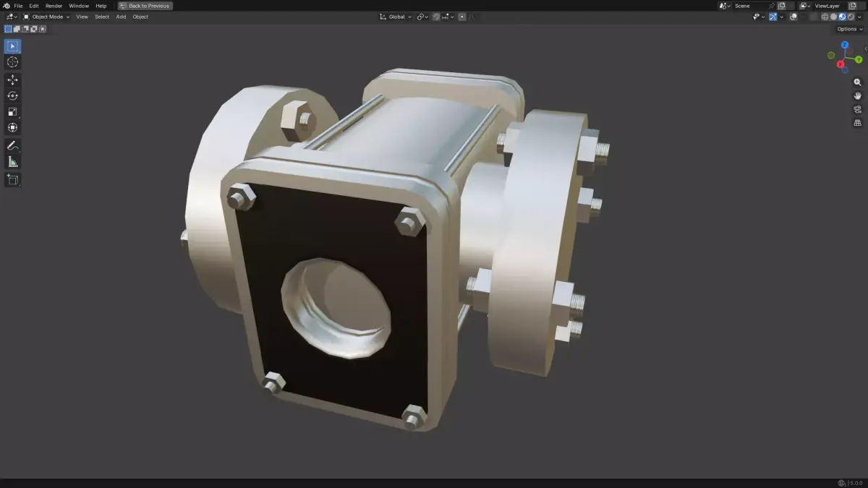Click the Scene name field

coord(749,6)
